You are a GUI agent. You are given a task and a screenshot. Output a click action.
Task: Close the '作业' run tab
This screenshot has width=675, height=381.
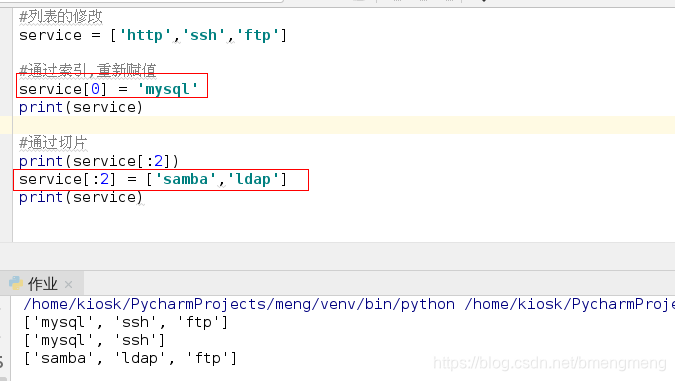pos(68,285)
